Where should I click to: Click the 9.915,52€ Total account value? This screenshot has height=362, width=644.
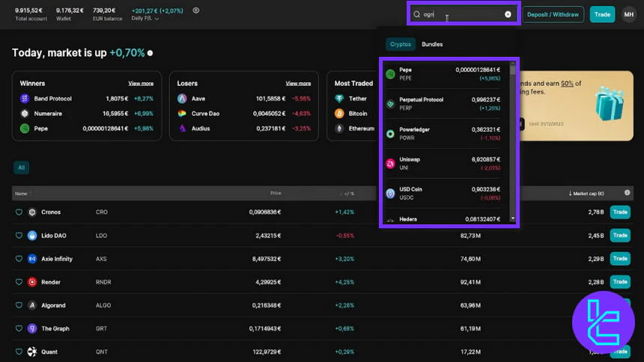[28, 10]
